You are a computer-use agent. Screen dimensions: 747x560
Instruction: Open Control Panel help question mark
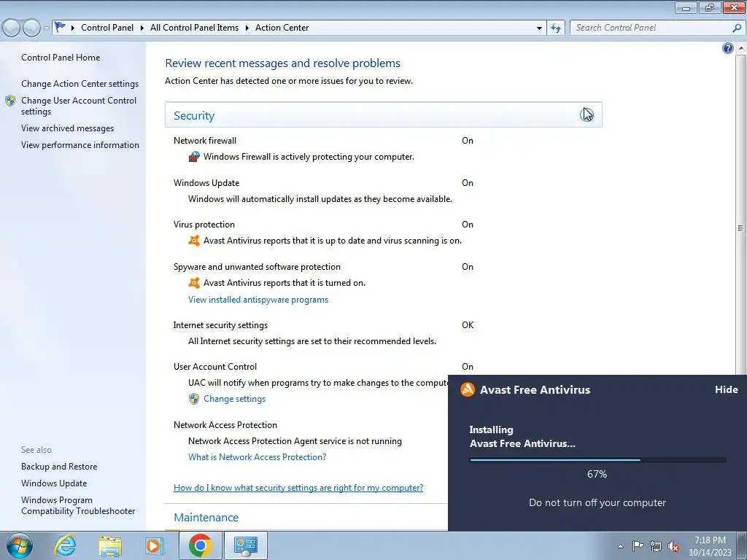point(727,48)
